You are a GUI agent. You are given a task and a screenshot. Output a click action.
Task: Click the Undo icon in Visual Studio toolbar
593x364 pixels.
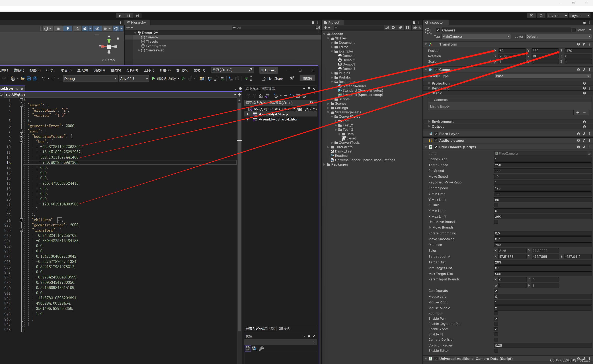coord(43,78)
